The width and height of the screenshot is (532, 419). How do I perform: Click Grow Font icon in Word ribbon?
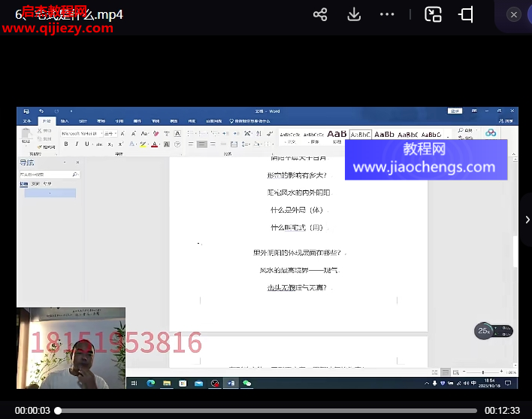click(x=122, y=133)
